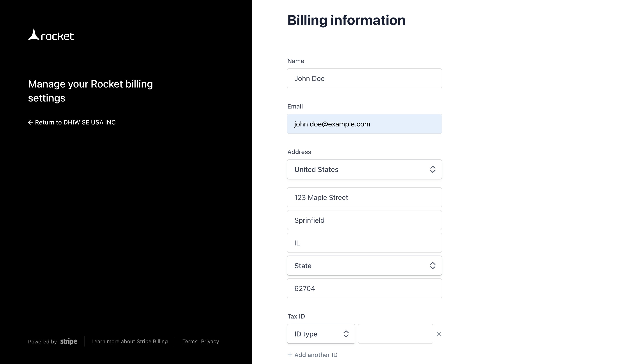644x364 pixels.
Task: Click the chevron on the country selector
Action: (x=433, y=169)
